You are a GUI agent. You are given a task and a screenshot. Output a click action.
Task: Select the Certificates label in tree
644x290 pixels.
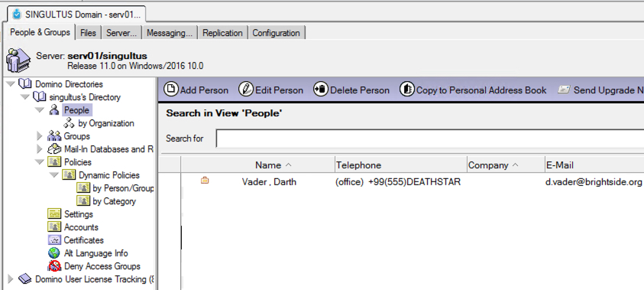[x=84, y=239]
